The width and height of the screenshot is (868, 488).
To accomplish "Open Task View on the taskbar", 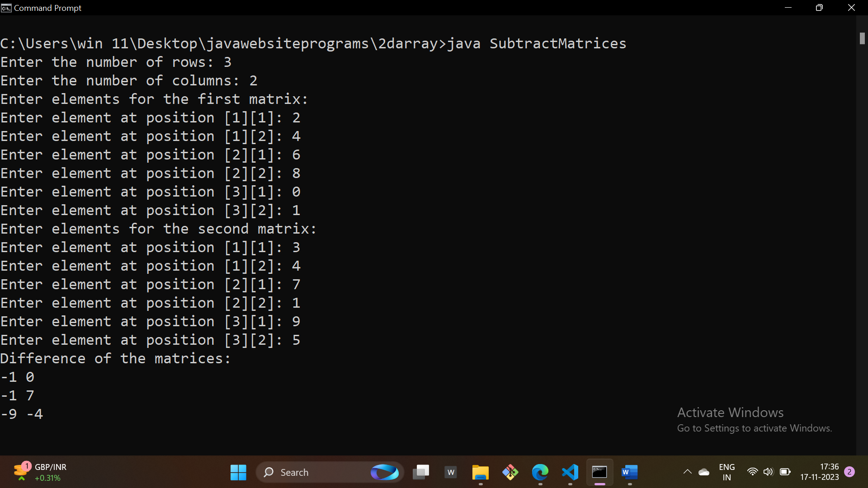I will click(x=421, y=472).
